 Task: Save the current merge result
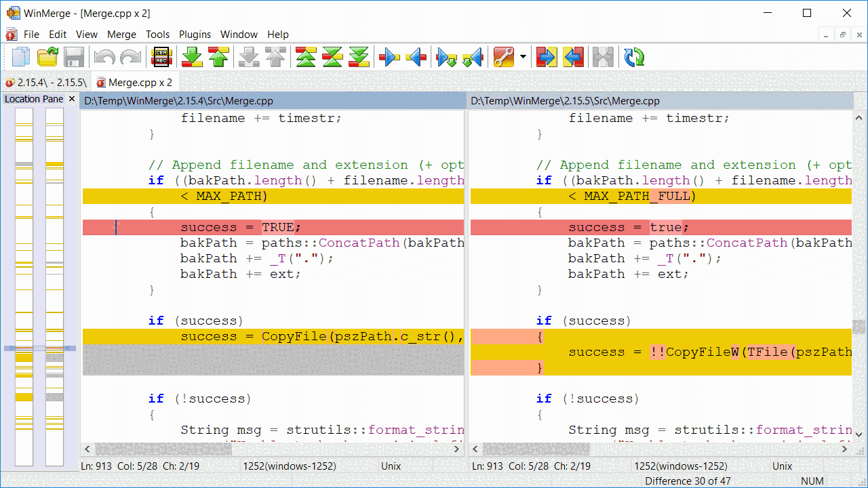[x=75, y=57]
